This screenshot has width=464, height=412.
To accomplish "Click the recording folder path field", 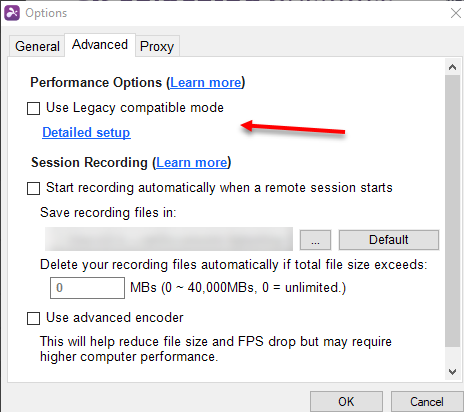I will coord(169,239).
